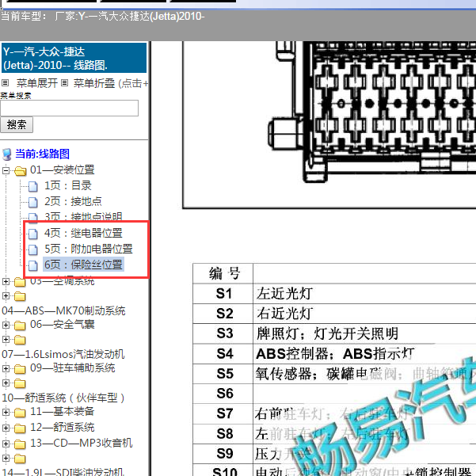Screen dimensions: 476x476
Task: Click the Y-一汽-大众-捷达 线路图 title banner
Action: tap(74, 58)
